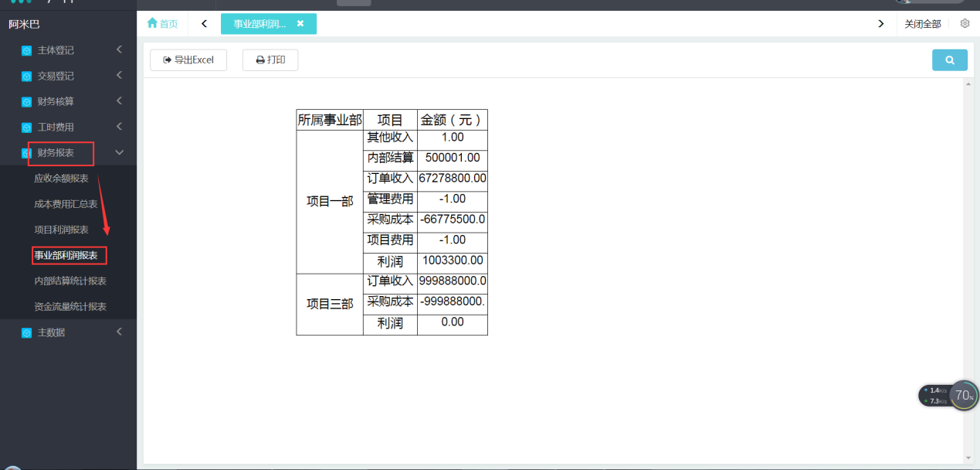Expand the 主数据 menu chevron

[120, 332]
